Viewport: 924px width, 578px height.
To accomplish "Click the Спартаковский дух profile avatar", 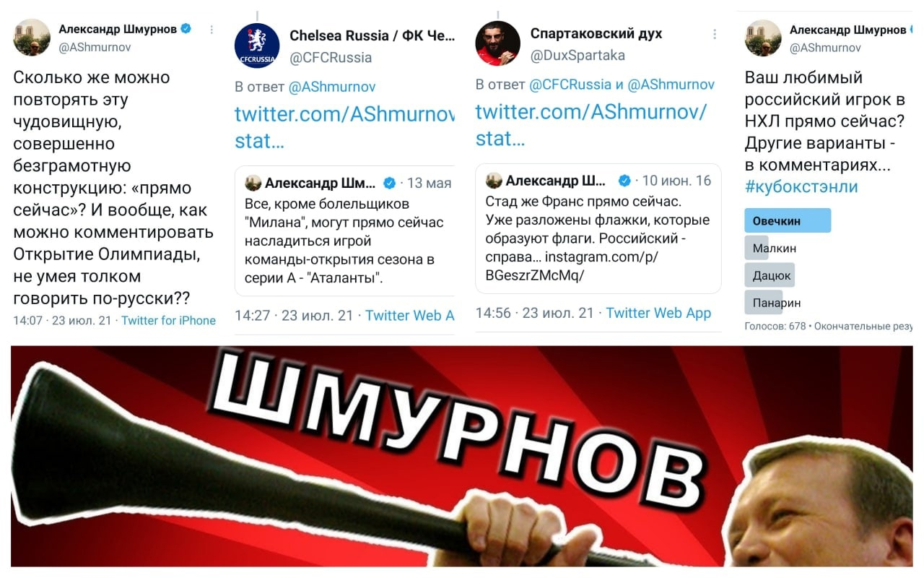I will pyautogui.click(x=497, y=44).
